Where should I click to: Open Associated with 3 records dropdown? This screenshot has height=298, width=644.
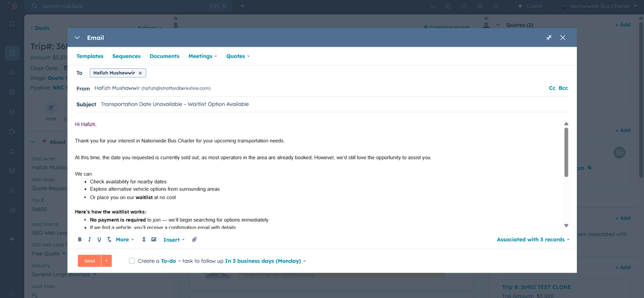click(533, 240)
